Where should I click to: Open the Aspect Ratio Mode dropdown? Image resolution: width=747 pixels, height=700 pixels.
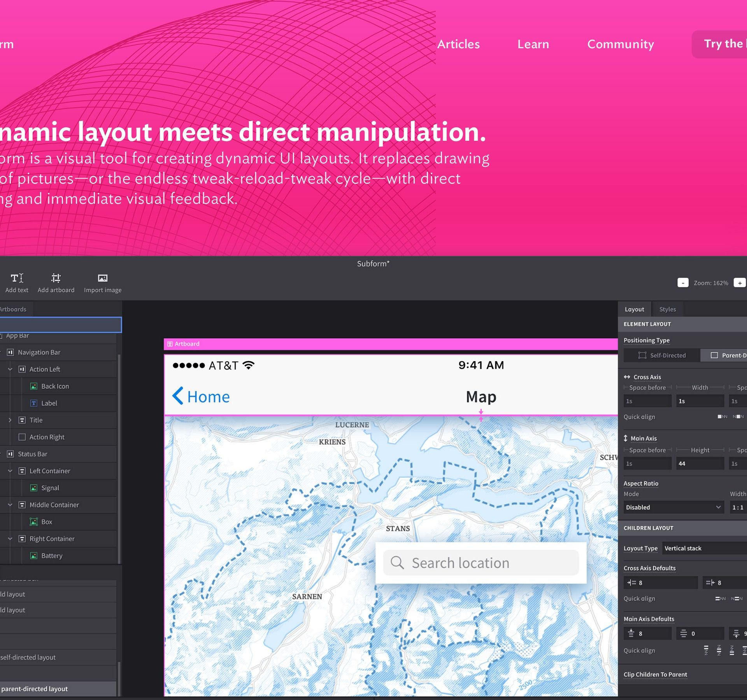[x=673, y=507]
